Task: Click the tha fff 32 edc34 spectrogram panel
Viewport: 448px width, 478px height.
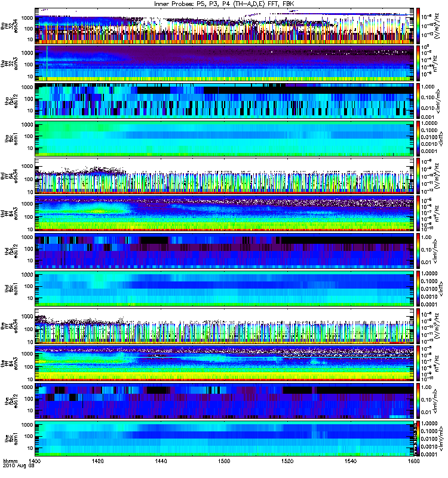Action: pyautogui.click(x=225, y=26)
